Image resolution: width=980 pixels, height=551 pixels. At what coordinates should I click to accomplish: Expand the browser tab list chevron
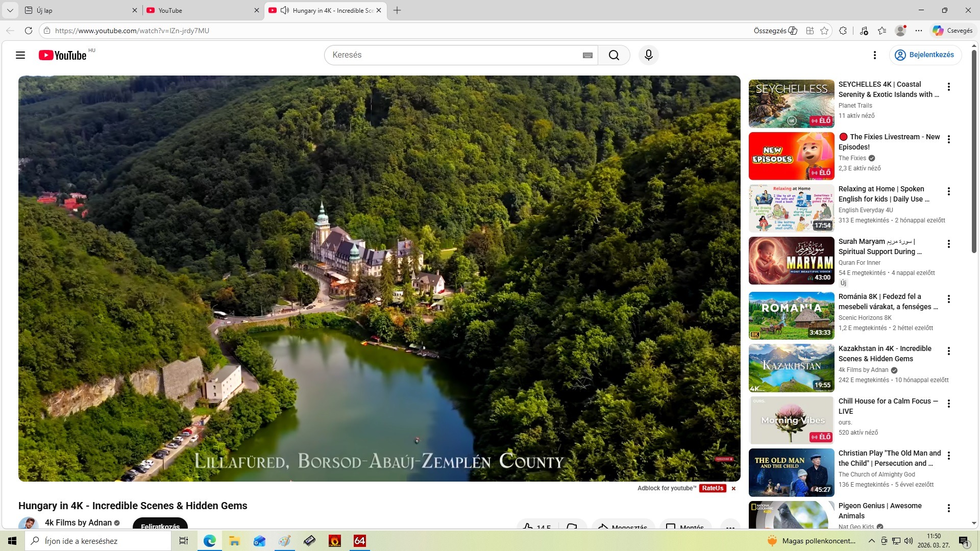click(x=10, y=10)
